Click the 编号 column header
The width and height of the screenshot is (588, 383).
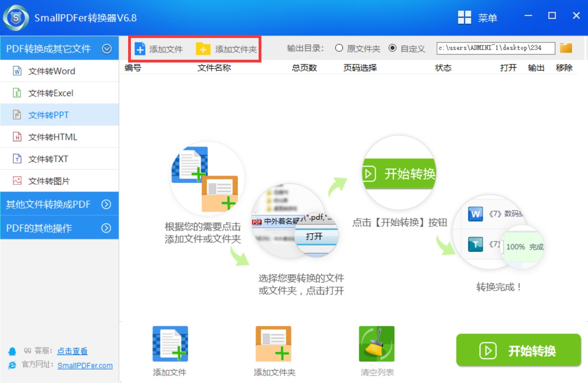click(x=133, y=68)
